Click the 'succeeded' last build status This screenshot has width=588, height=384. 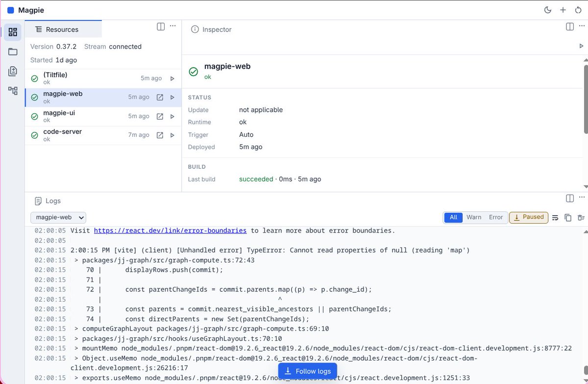point(256,179)
